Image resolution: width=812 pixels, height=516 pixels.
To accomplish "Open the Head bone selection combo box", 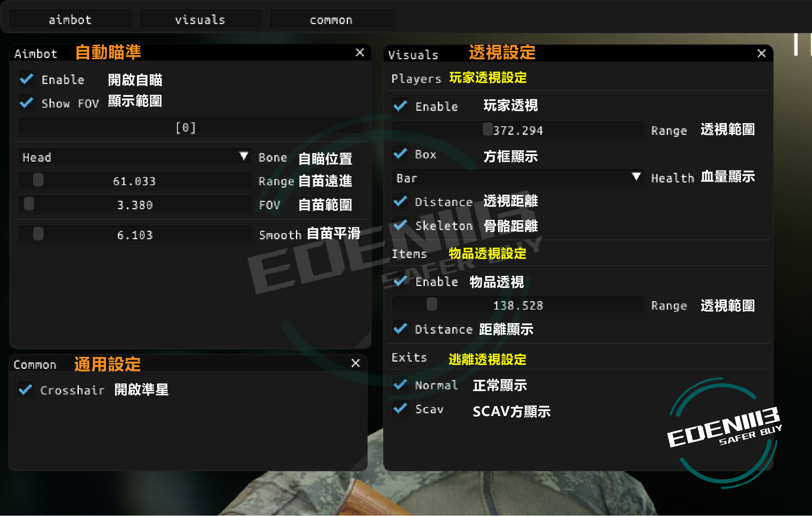I will [135, 156].
